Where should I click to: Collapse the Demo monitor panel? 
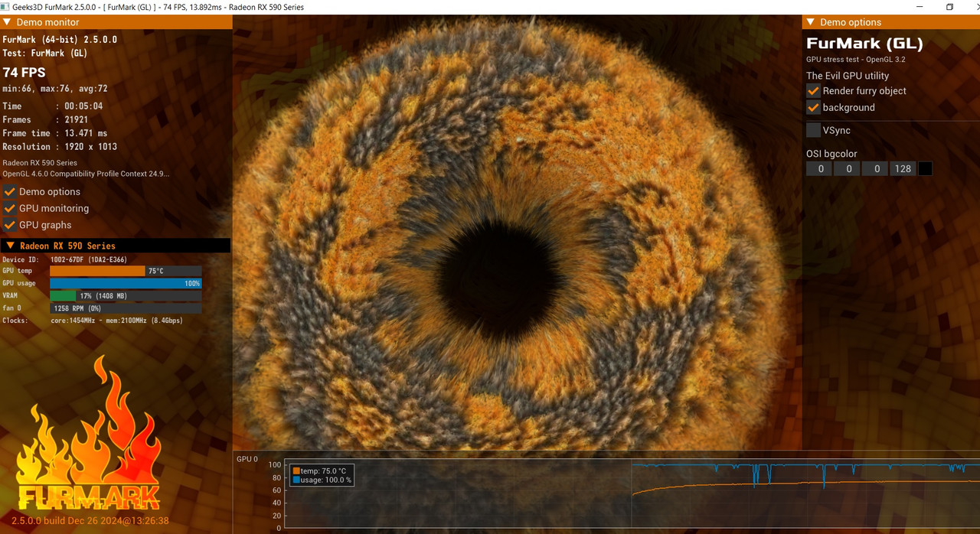pos(7,22)
